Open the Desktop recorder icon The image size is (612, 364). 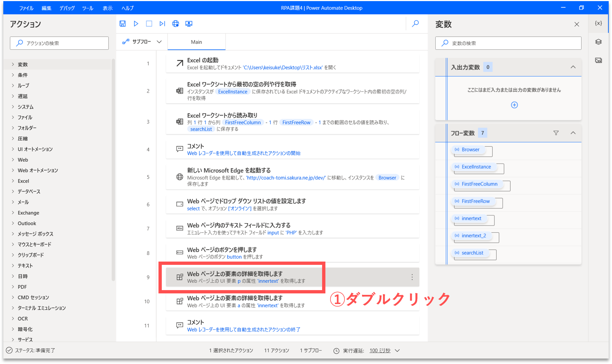[189, 23]
